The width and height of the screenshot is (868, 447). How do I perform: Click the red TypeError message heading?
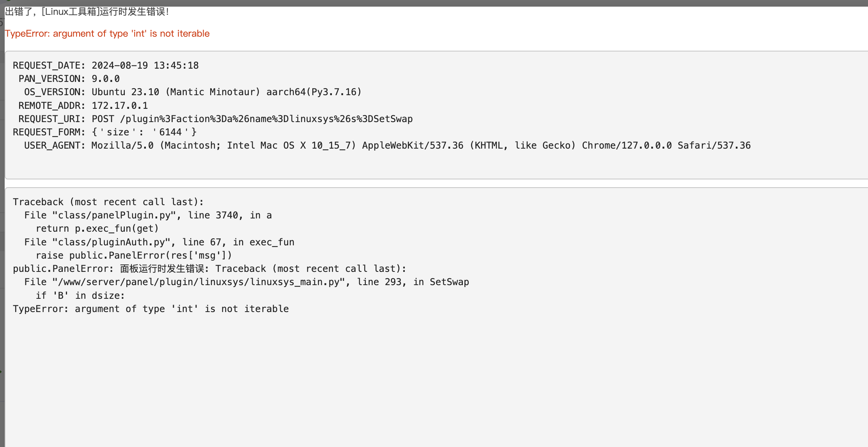[107, 34]
